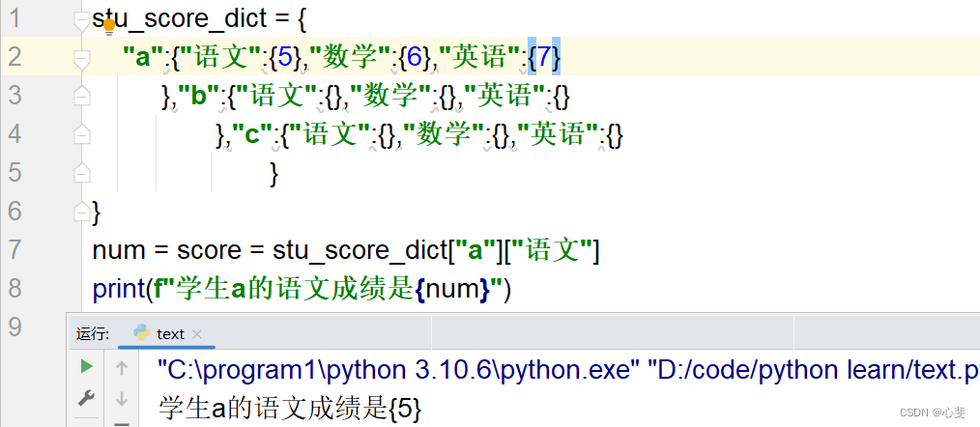Click the "b" key on line 3

tap(199, 97)
